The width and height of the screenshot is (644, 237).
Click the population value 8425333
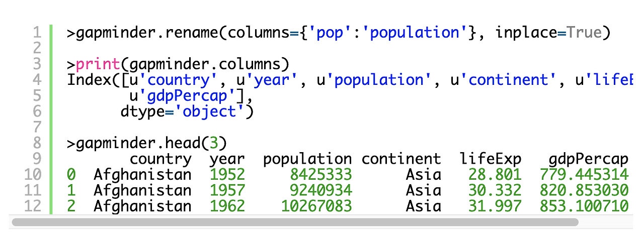320,175
